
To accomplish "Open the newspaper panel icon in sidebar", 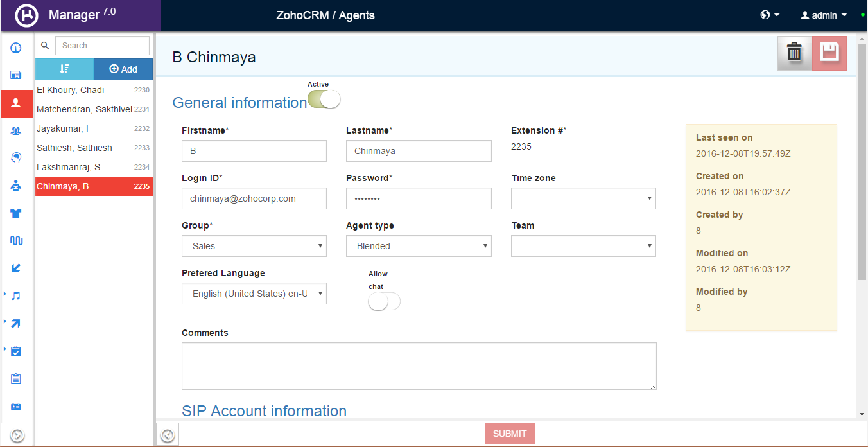I will pyautogui.click(x=16, y=75).
